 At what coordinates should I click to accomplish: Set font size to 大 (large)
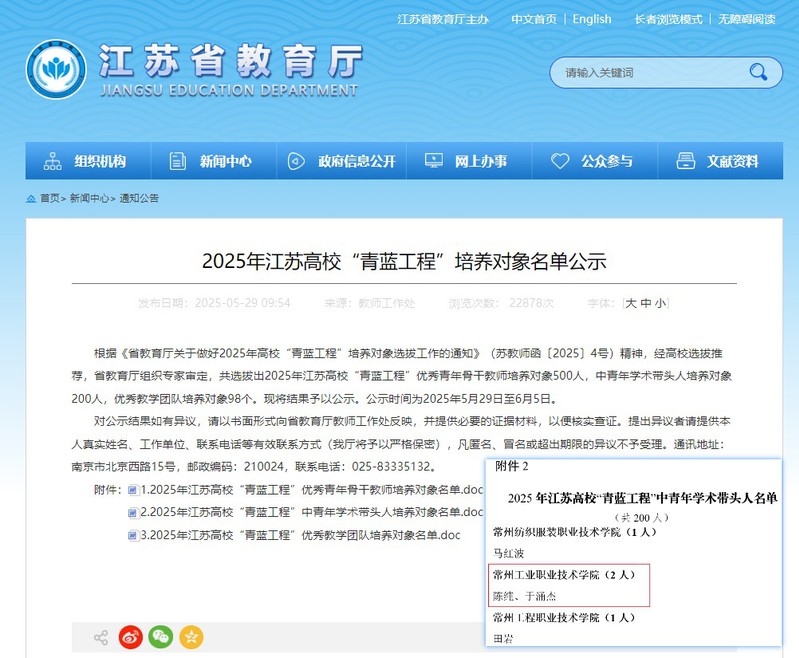(x=631, y=303)
